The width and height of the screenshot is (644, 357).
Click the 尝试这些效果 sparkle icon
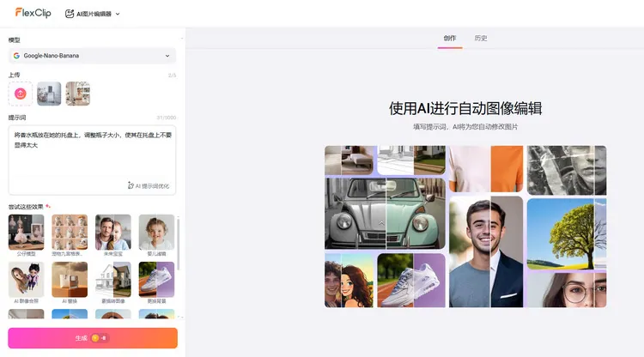coord(47,206)
